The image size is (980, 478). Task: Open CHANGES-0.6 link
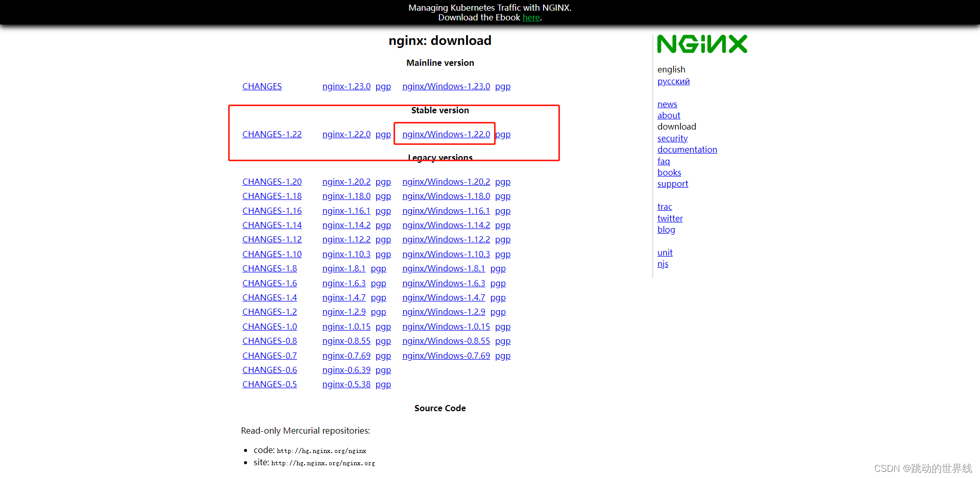[x=269, y=370]
